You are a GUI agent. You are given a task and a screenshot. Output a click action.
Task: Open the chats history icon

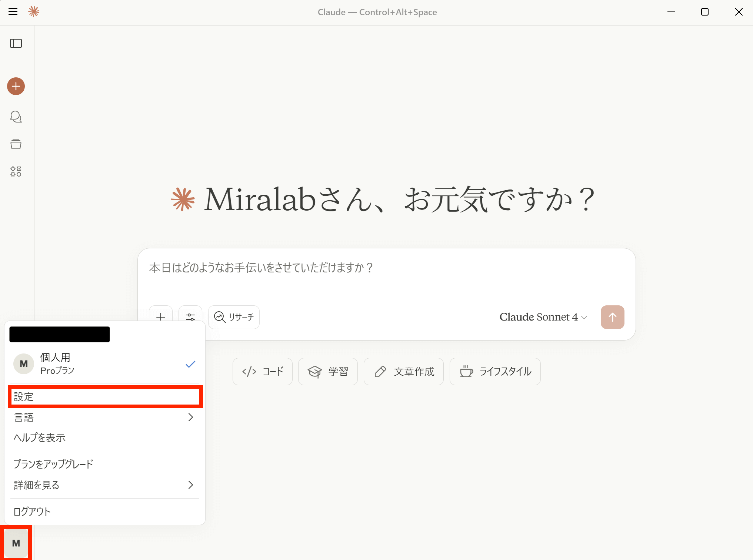point(16,117)
